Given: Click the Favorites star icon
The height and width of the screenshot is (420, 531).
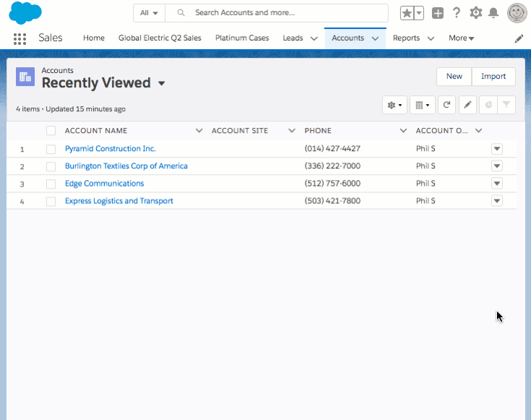Looking at the screenshot, I should click(407, 13).
